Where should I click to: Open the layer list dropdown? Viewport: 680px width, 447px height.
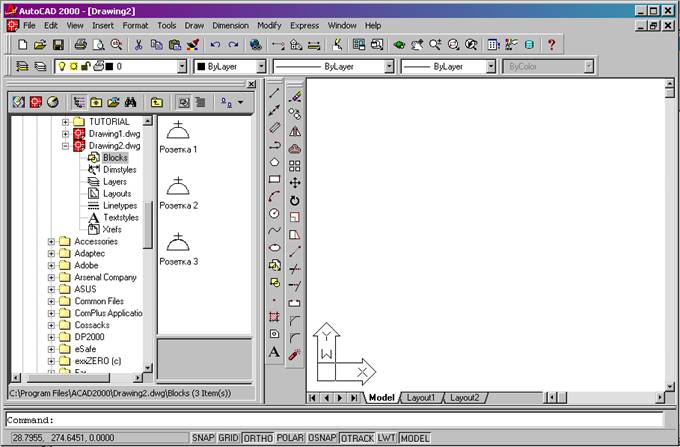(x=182, y=67)
